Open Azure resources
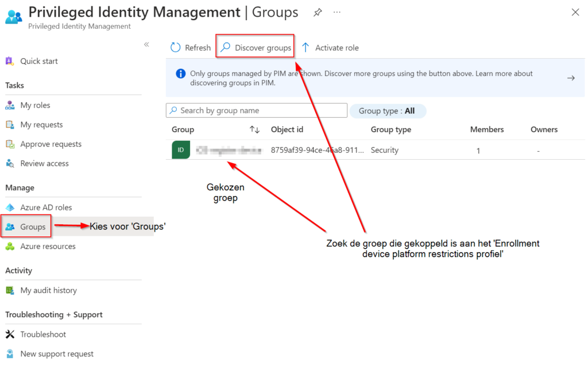 pos(48,246)
